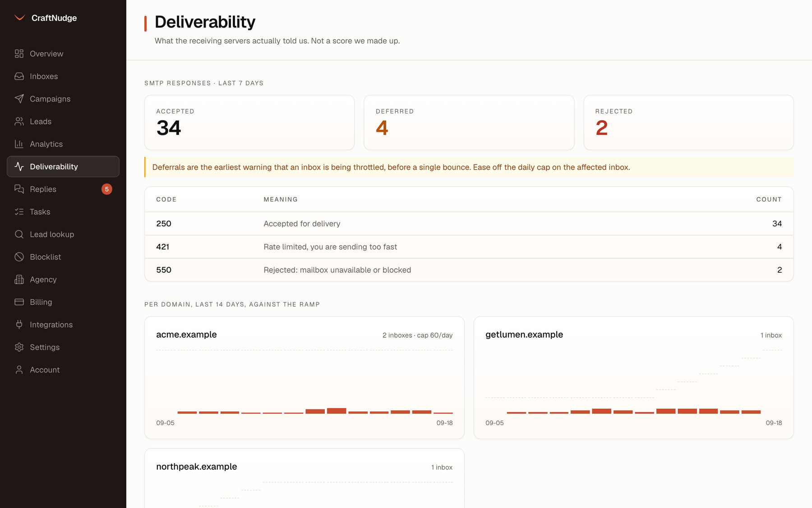The image size is (812, 508).
Task: Click the Rejected 2 stat card
Action: pos(688,122)
